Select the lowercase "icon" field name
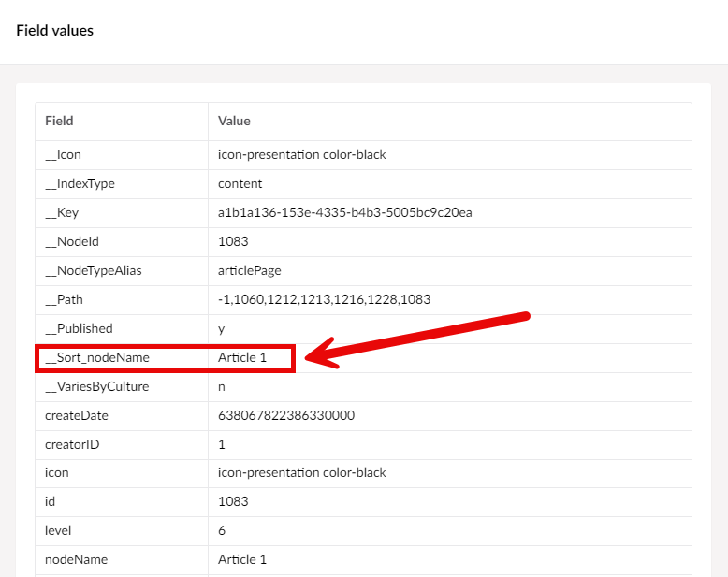Screen dimensions: 728x577 coord(57,472)
